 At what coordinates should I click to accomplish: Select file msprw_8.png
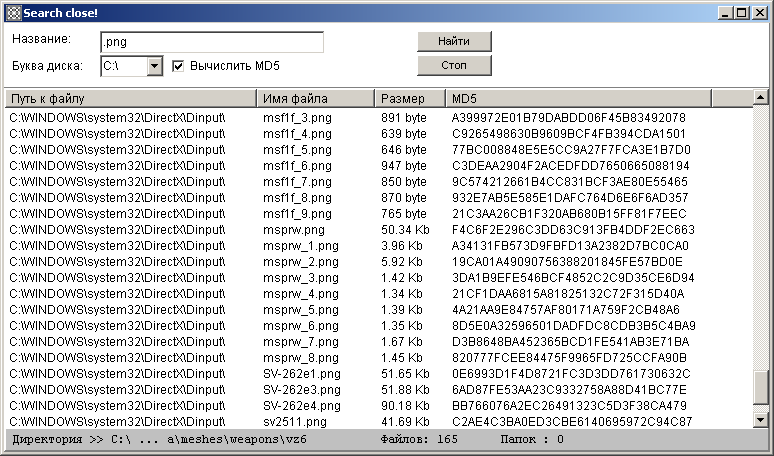point(301,358)
